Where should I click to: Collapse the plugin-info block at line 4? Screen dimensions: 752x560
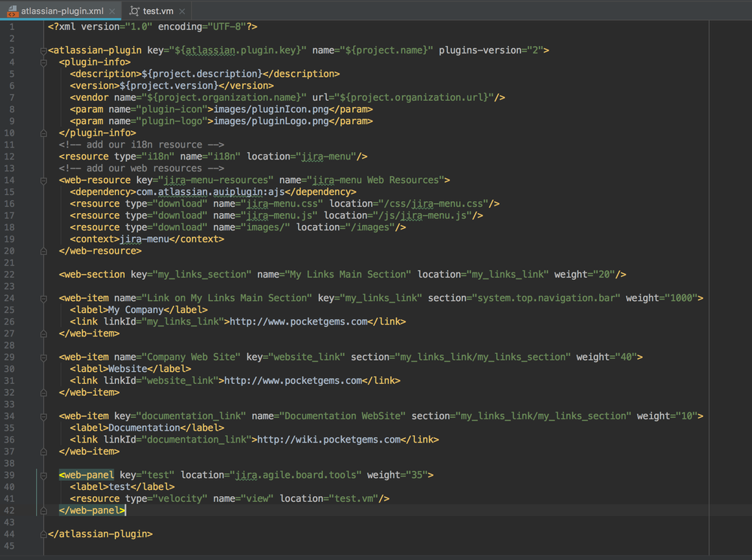coord(44,62)
